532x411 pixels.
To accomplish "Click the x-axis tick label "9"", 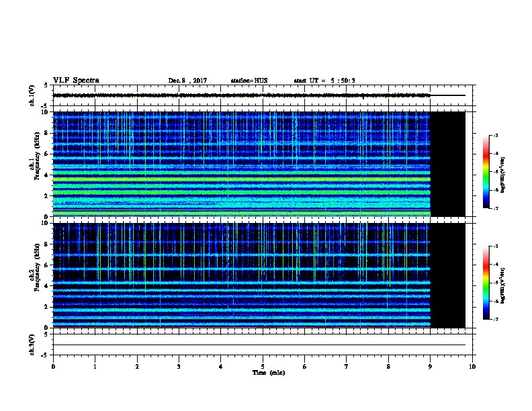I will [430, 367].
